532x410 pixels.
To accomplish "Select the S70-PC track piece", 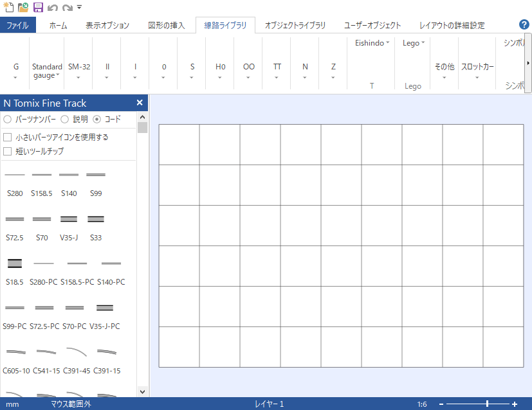I will point(75,316).
